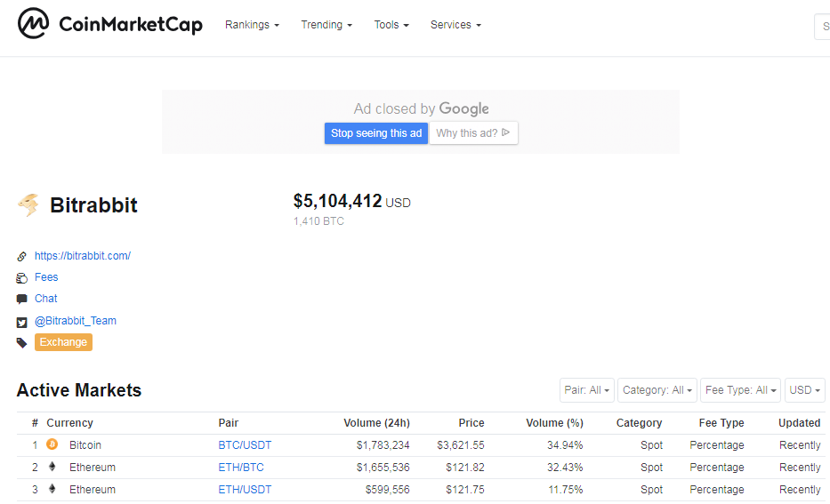Click the $1,655,536 volume value

tap(383, 468)
